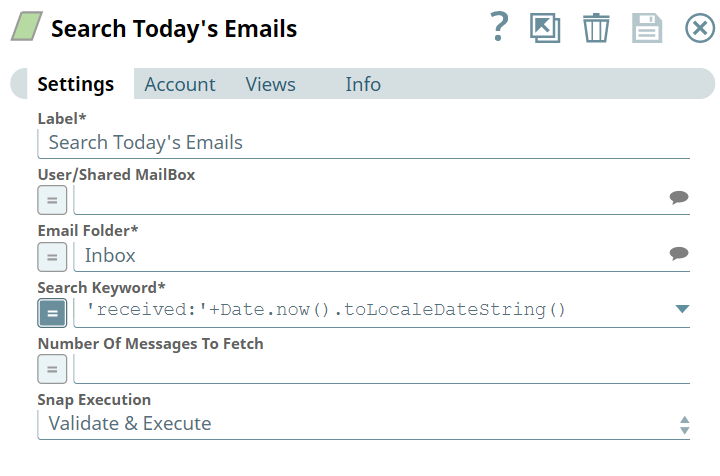Click the green snap parallelogram icon
Viewport: 720px width, 476px height.
(x=27, y=26)
